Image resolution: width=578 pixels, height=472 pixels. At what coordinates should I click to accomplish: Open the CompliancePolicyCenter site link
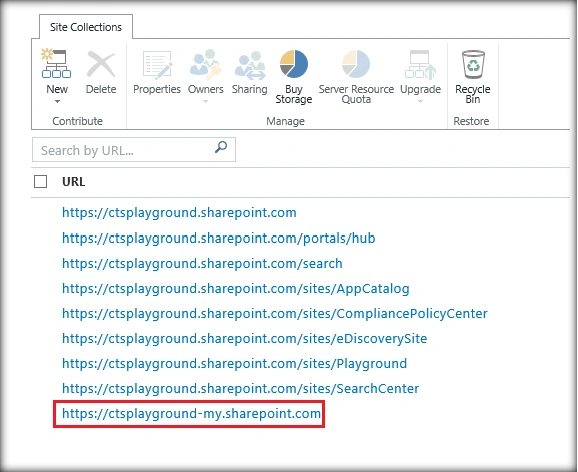coord(275,314)
